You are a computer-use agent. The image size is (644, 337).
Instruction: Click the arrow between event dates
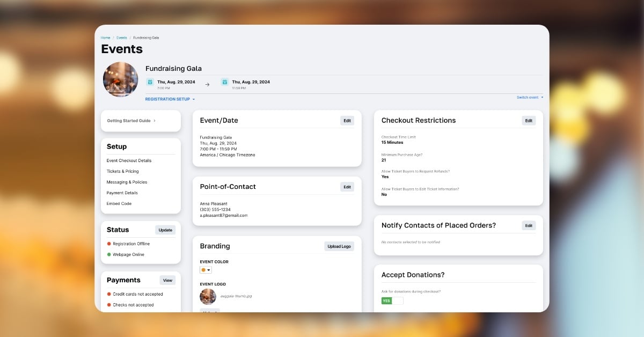207,84
